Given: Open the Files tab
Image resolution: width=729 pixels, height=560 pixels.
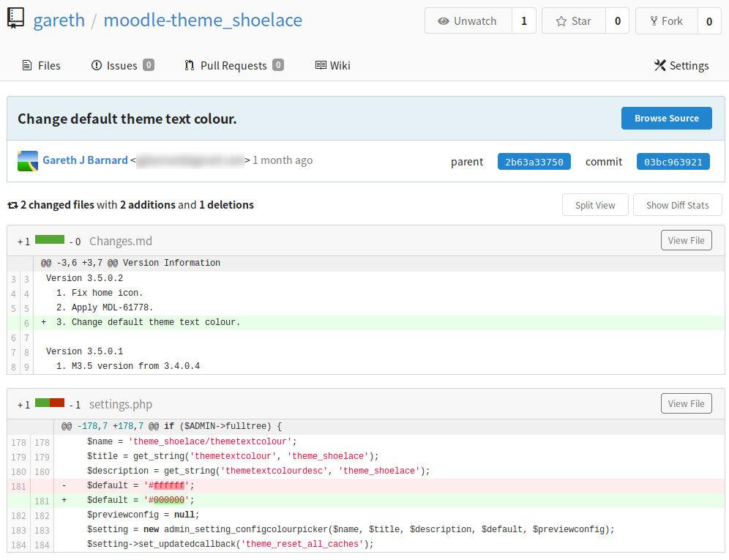Looking at the screenshot, I should tap(42, 65).
